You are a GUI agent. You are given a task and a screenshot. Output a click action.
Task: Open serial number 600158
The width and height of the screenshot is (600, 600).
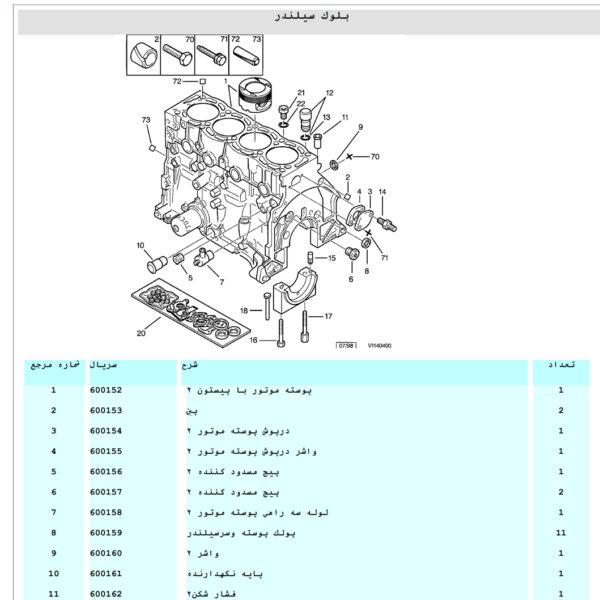[x=105, y=511]
